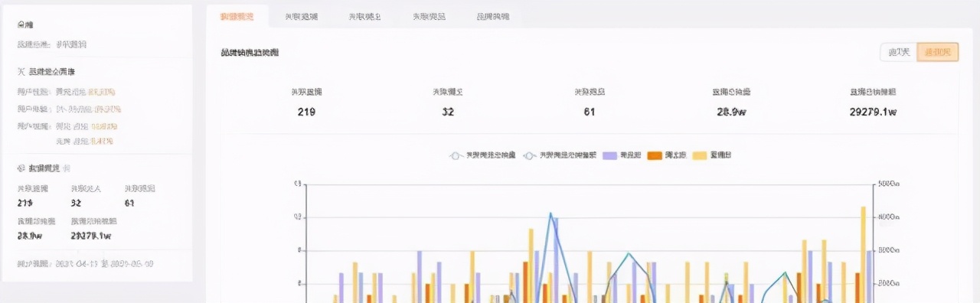Select the white time-range button beside the orange one
This screenshot has height=303, width=980.
point(899,52)
